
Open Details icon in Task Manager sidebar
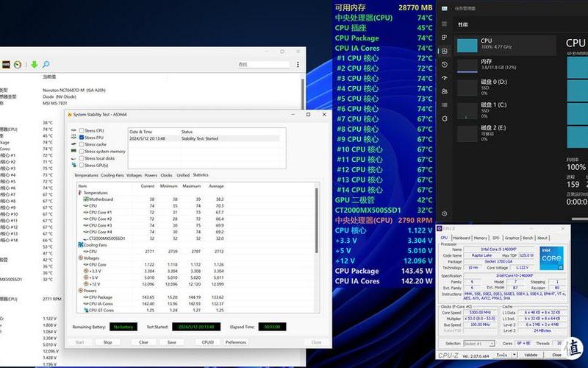coord(445,105)
